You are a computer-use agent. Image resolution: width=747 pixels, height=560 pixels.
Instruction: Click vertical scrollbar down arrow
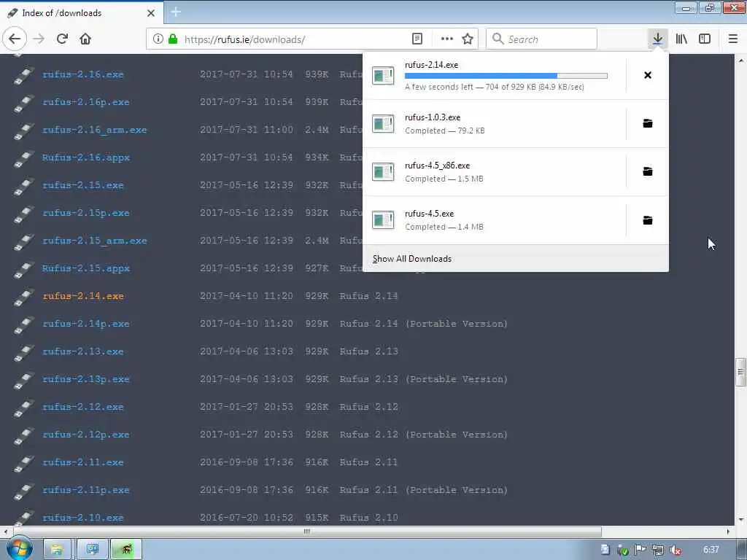click(x=740, y=519)
